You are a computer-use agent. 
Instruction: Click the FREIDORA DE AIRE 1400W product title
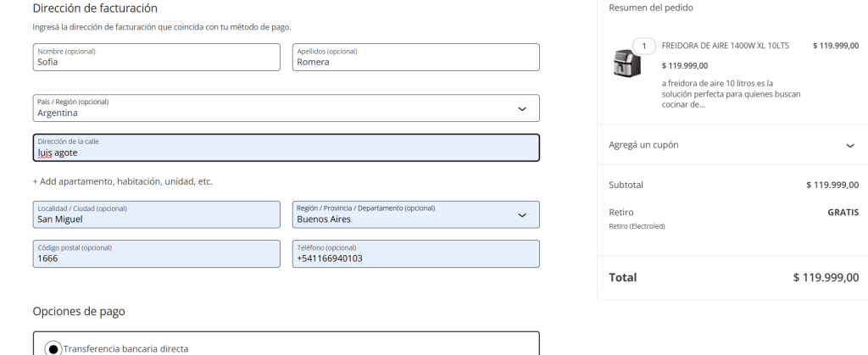(x=725, y=46)
